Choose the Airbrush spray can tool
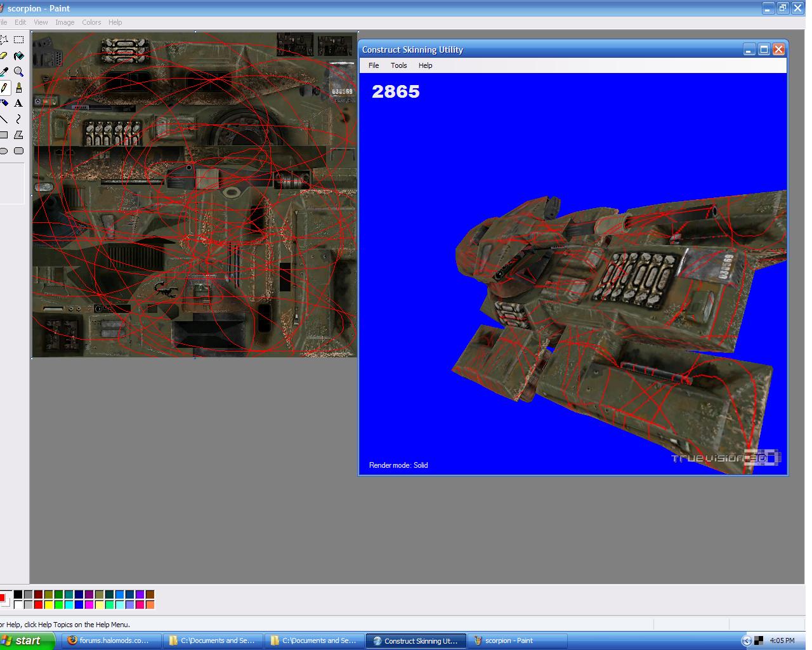Image resolution: width=812 pixels, height=650 pixels. 3,103
